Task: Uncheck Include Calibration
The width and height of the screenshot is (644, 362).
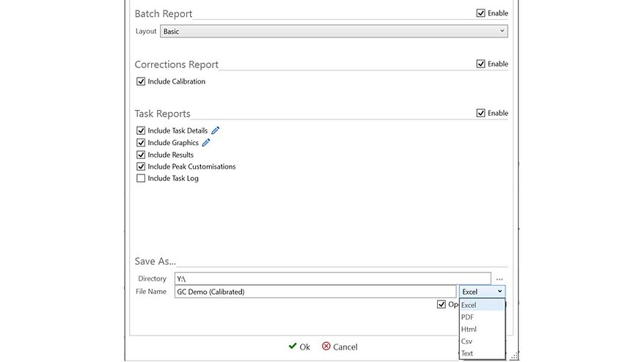Action: (141, 81)
